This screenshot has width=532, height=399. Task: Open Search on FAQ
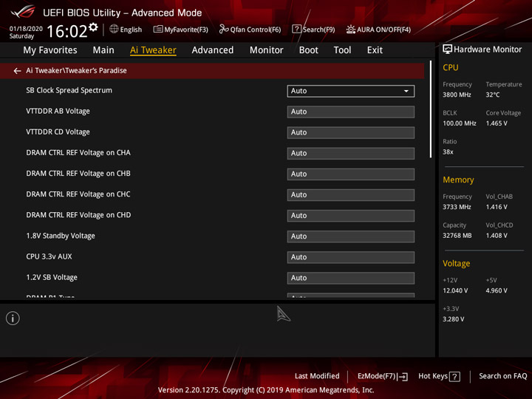(x=503, y=376)
